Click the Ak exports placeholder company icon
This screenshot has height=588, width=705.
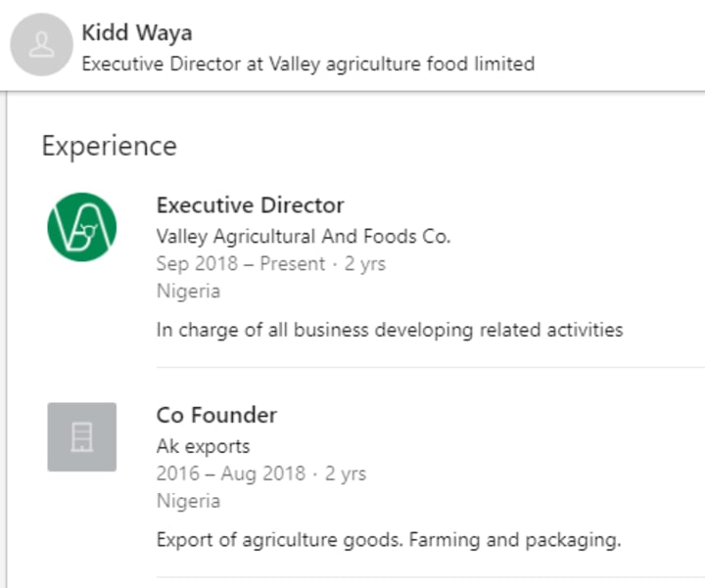pos(81,436)
